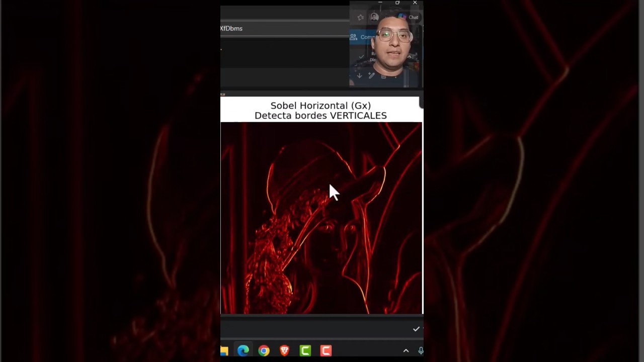Image resolution: width=644 pixels, height=362 pixels.
Task: Click the magic pencil AI edit icon
Action: [x=371, y=75]
